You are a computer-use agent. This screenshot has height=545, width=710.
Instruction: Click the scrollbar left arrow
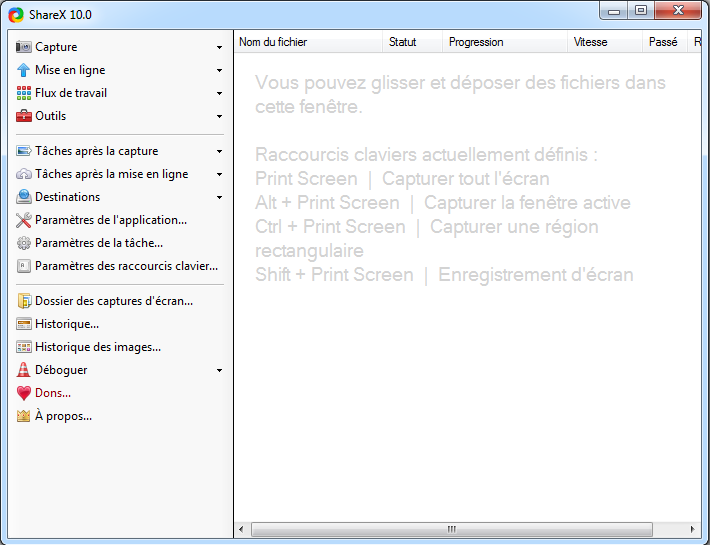[241, 529]
